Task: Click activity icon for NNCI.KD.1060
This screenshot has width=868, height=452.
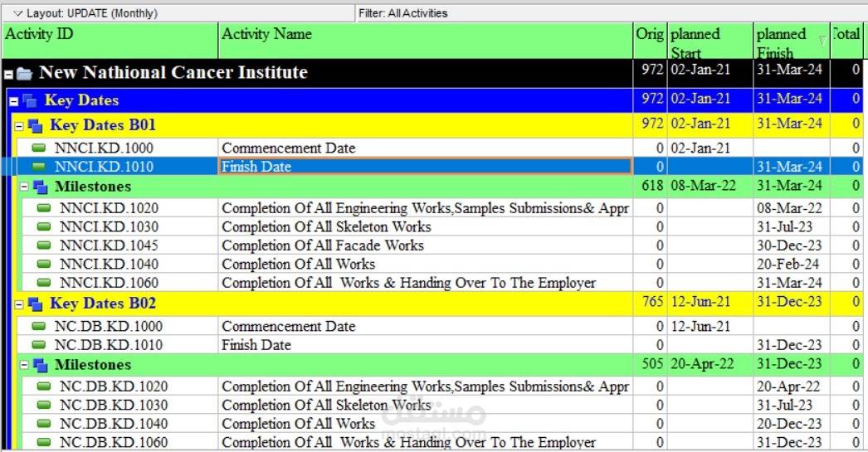Action: pyautogui.click(x=44, y=283)
